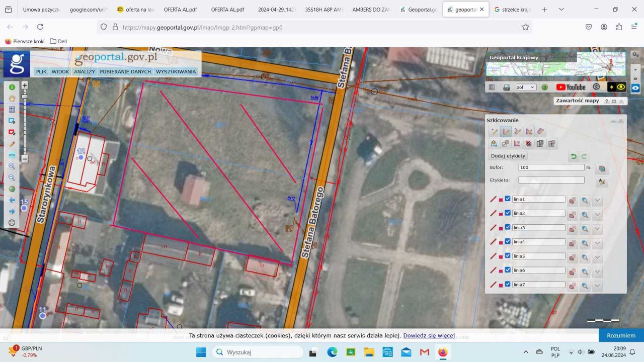Click the linia1 red color swatch
This screenshot has width=644, height=362.
point(501,200)
